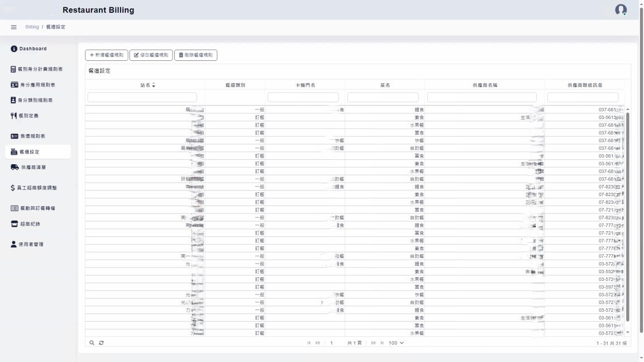Image resolution: width=644 pixels, height=362 pixels.
Task: Click the 刪除餐檯規則 button
Action: point(195,55)
